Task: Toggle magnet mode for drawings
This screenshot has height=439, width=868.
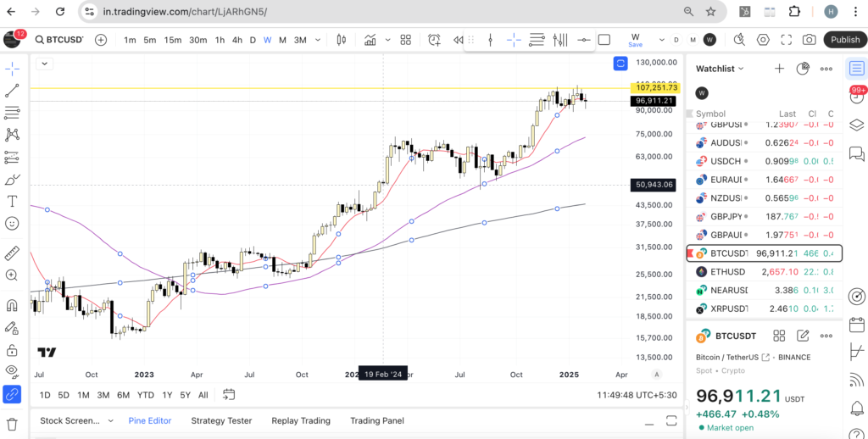Action: (x=12, y=306)
